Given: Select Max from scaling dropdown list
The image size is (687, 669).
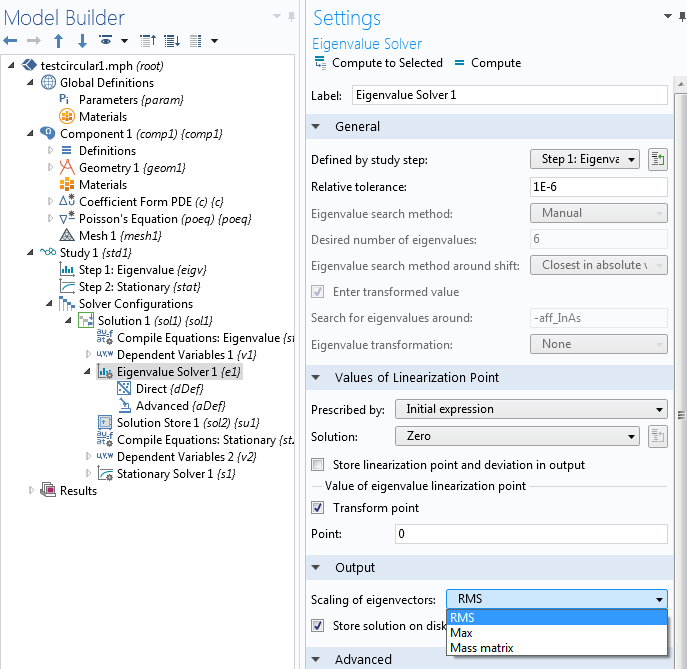Looking at the screenshot, I should (462, 633).
